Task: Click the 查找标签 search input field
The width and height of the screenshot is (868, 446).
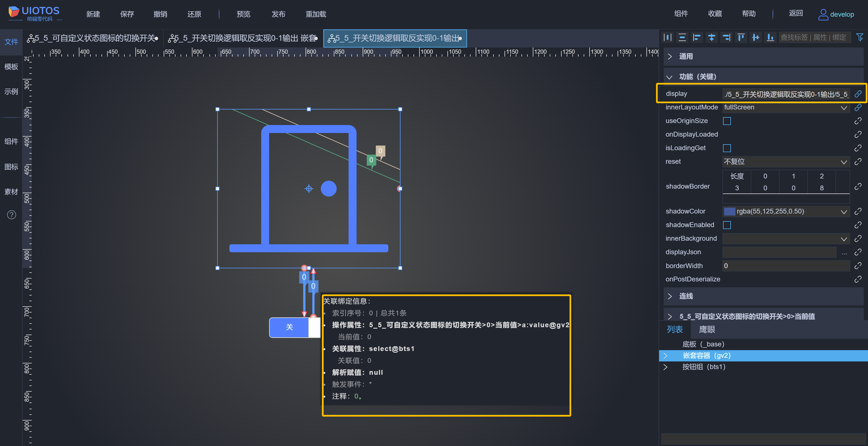Action: coord(813,37)
